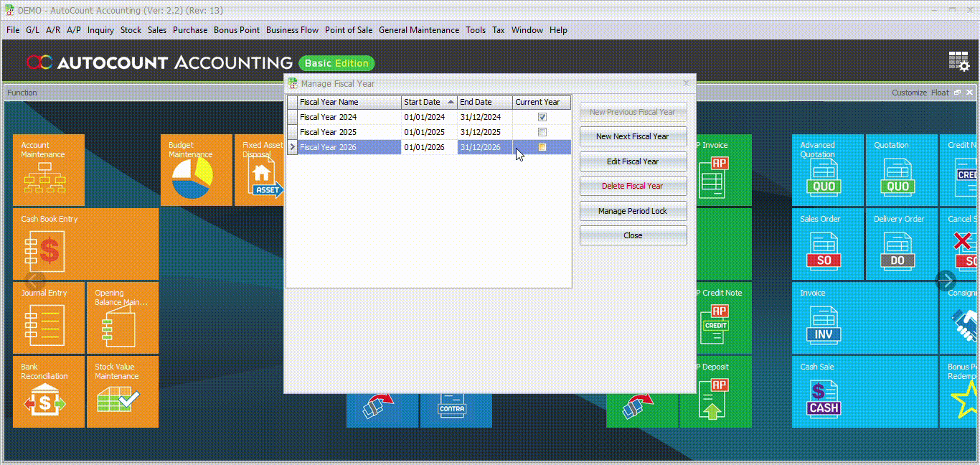The height and width of the screenshot is (465, 980).
Task: Toggle Current Year checkbox for Fiscal Year 2024
Action: coord(542,117)
